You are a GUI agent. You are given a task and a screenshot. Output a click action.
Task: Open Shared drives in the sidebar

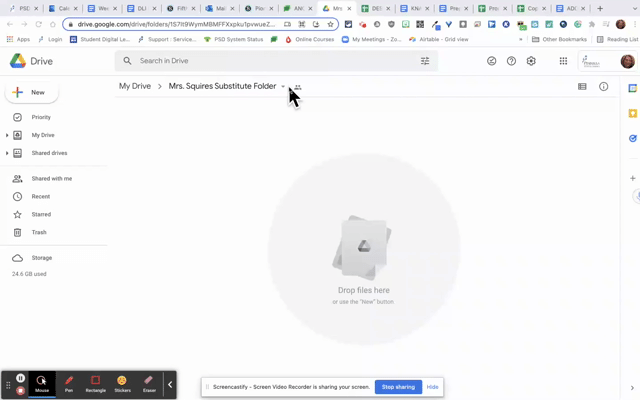click(49, 153)
